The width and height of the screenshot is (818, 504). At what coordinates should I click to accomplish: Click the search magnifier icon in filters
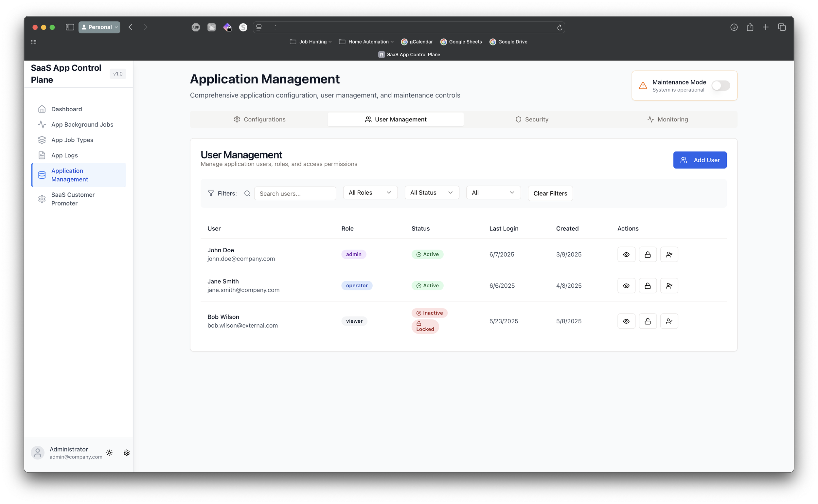pyautogui.click(x=247, y=193)
